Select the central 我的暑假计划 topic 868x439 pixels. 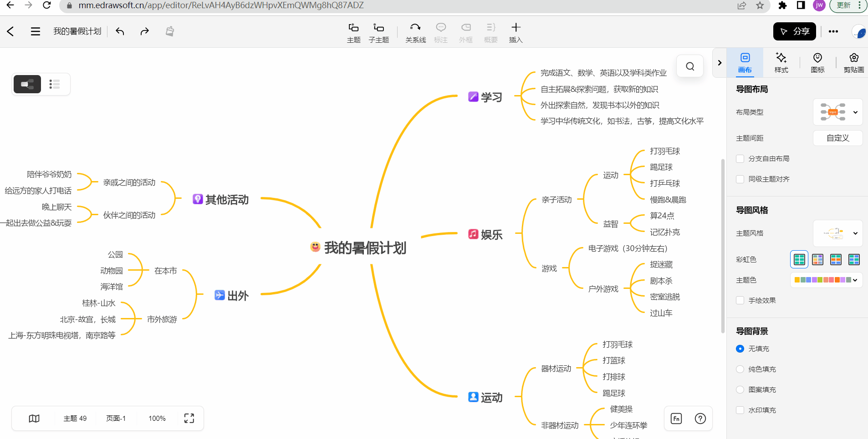pos(358,248)
